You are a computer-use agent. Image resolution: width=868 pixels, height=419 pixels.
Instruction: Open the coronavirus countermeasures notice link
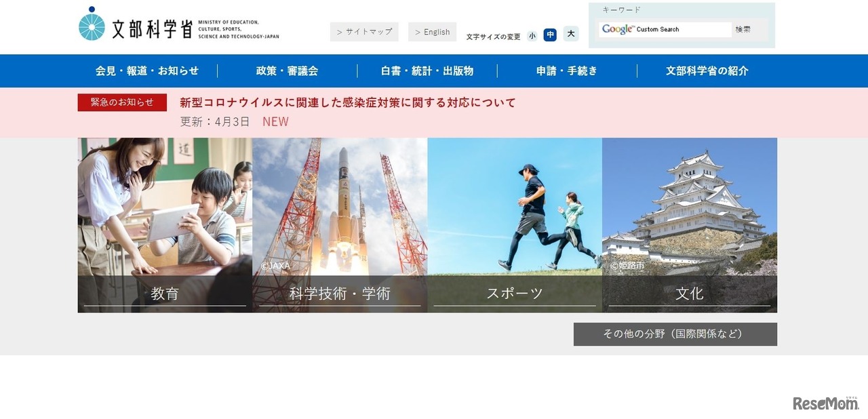click(347, 102)
